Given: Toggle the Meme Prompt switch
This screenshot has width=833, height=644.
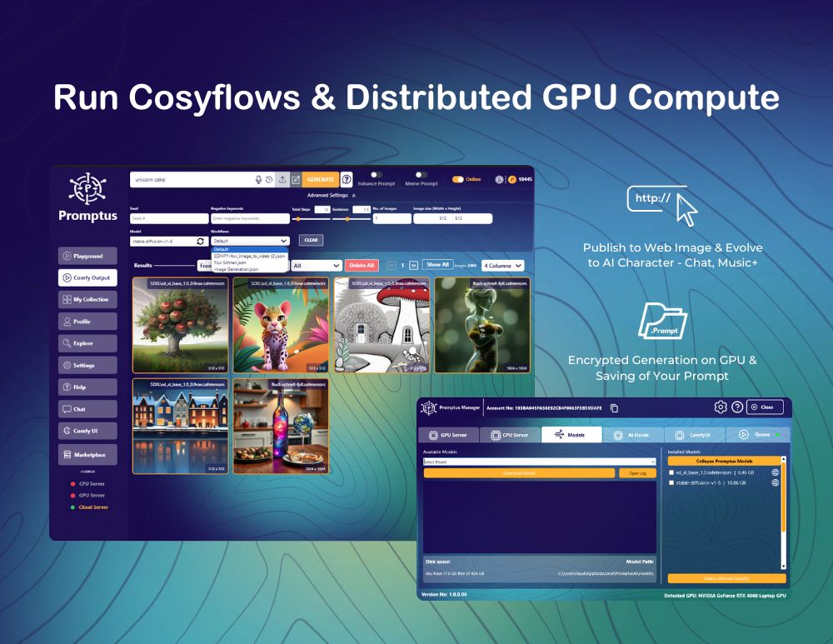Looking at the screenshot, I should click(x=421, y=175).
